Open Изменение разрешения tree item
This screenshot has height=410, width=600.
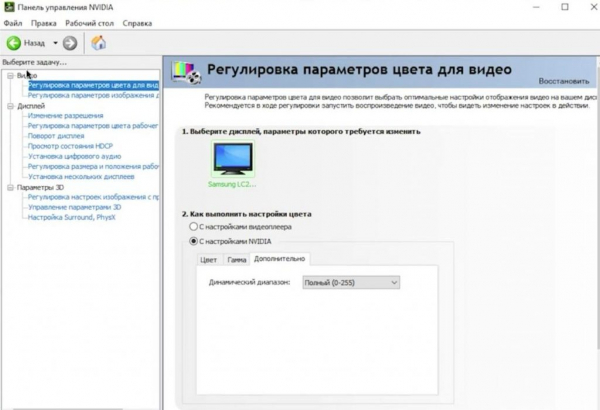(x=65, y=116)
